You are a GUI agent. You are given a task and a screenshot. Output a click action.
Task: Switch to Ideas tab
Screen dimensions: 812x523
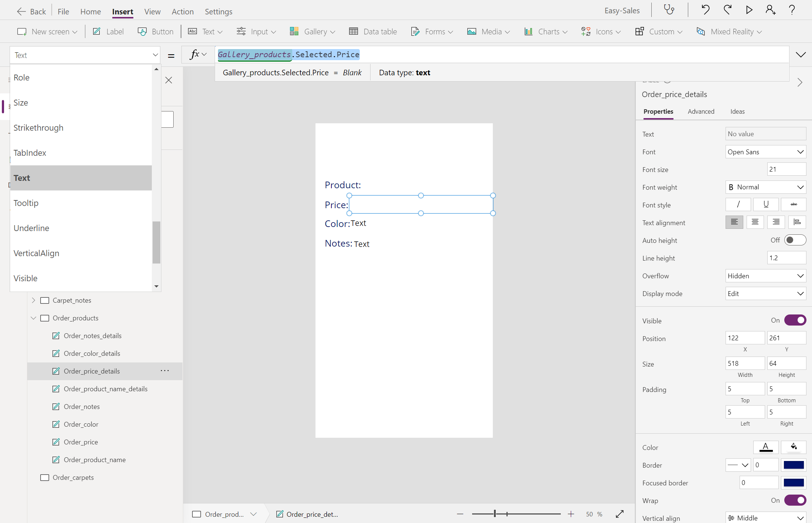[x=737, y=111]
